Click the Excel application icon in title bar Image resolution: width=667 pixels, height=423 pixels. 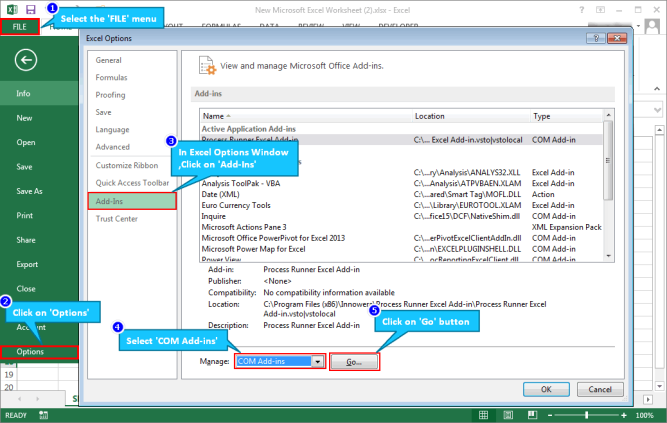12,9
